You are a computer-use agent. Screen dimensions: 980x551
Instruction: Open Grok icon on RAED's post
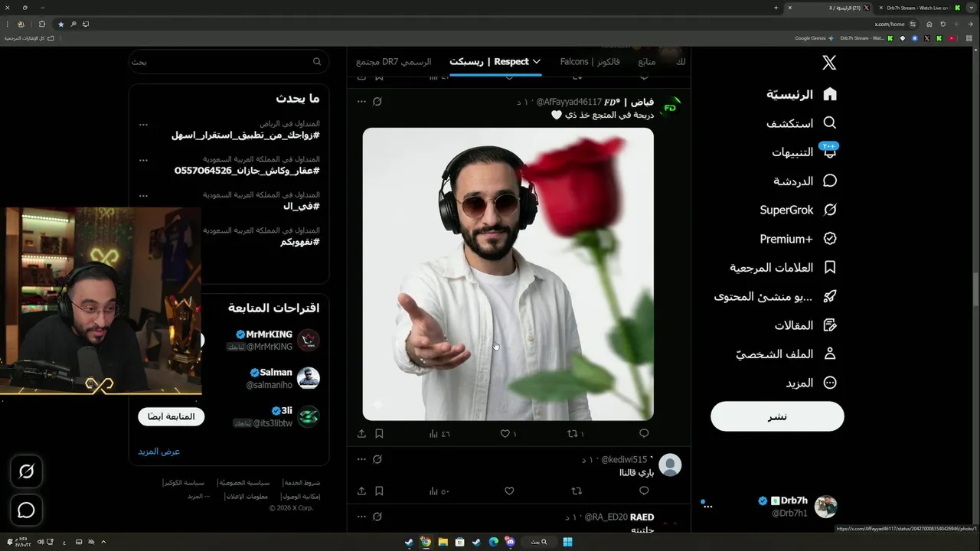(x=377, y=517)
